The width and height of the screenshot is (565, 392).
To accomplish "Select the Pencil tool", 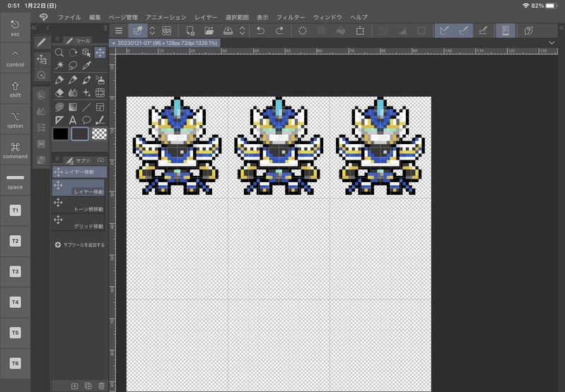I will pyautogui.click(x=73, y=80).
